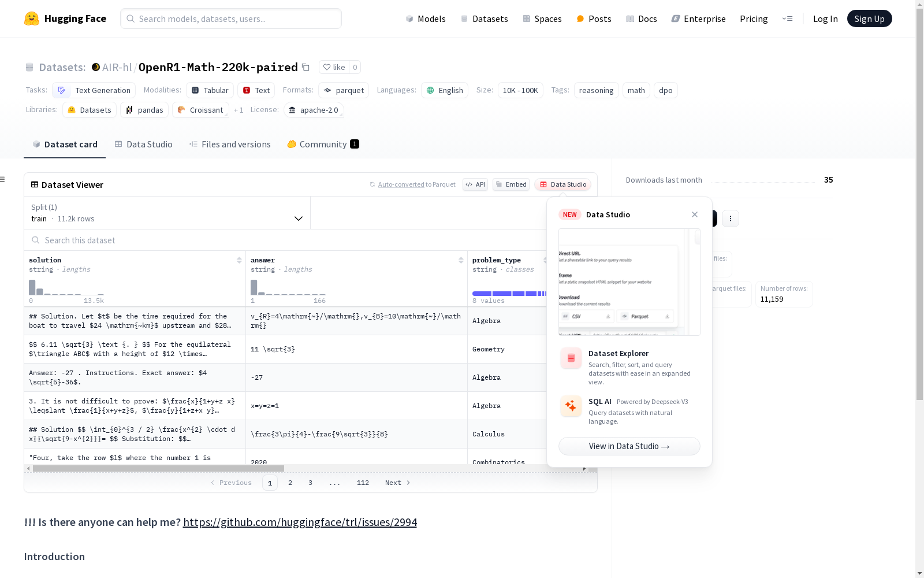Click Log In

pos(825,18)
